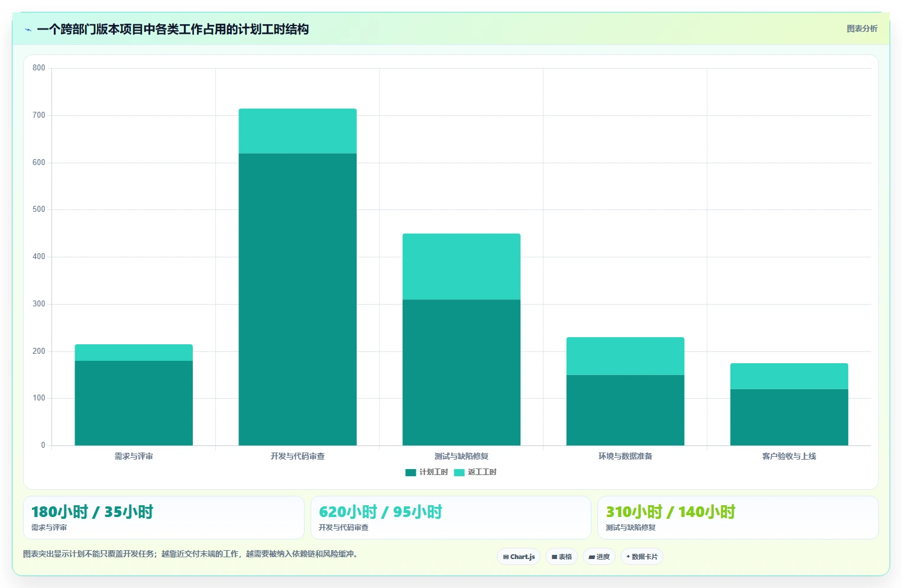
Task: Click the light 返工工时 segment above 需求与评审
Action: point(134,353)
